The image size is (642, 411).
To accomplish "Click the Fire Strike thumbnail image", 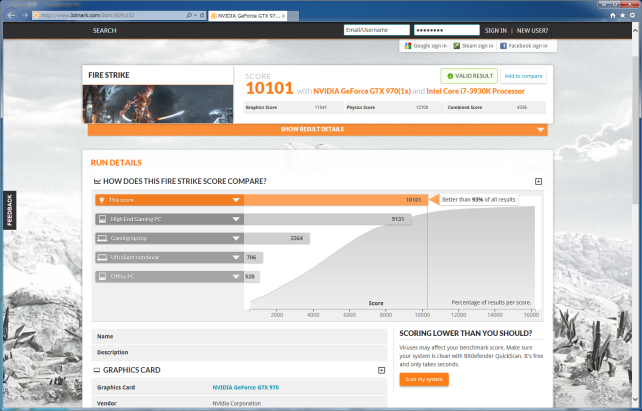I will coord(158,104).
